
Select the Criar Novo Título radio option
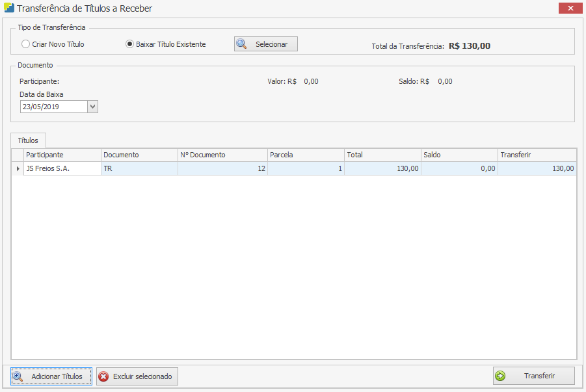(x=26, y=44)
